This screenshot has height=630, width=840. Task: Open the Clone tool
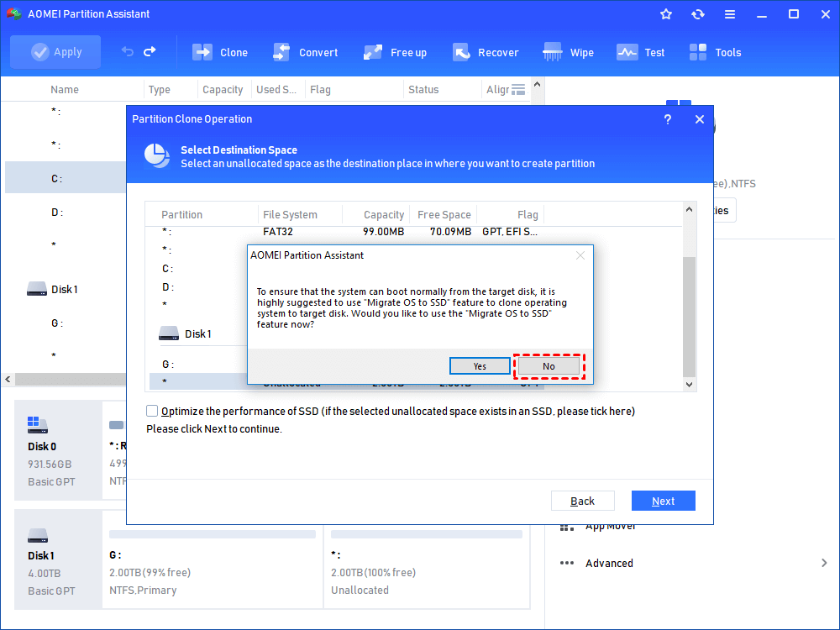point(220,52)
